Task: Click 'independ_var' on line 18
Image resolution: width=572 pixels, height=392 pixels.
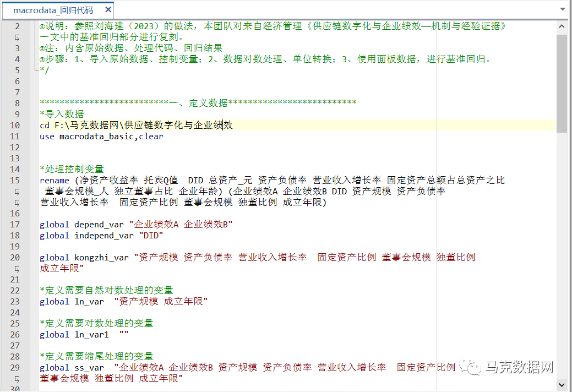Action: [104, 236]
